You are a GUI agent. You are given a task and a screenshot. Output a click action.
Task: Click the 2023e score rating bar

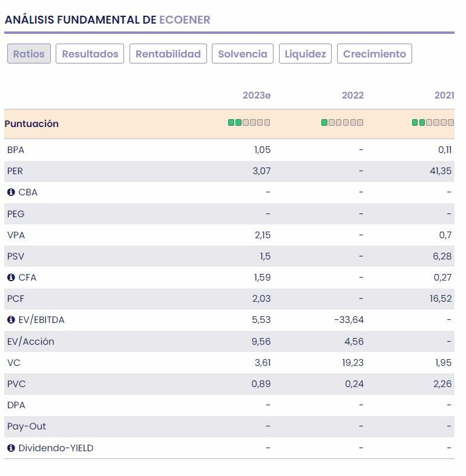tap(249, 123)
